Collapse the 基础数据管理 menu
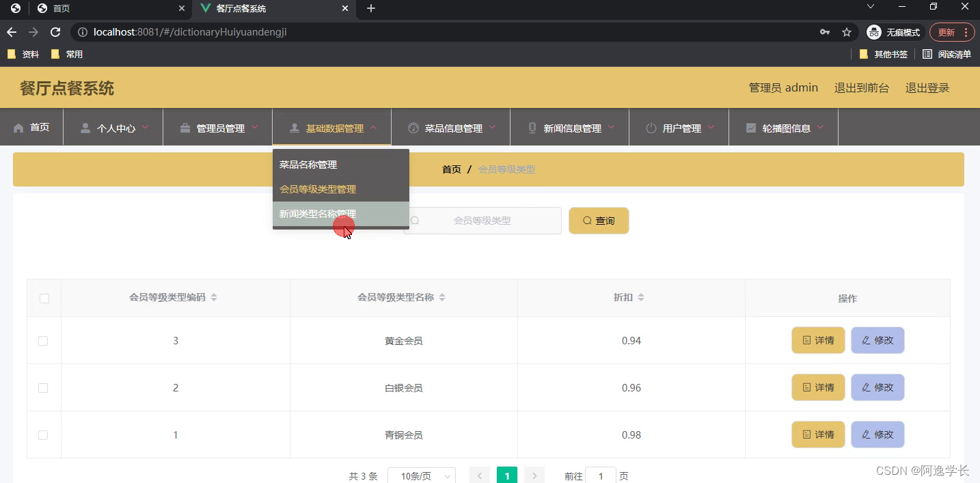This screenshot has height=483, width=980. pyautogui.click(x=332, y=127)
